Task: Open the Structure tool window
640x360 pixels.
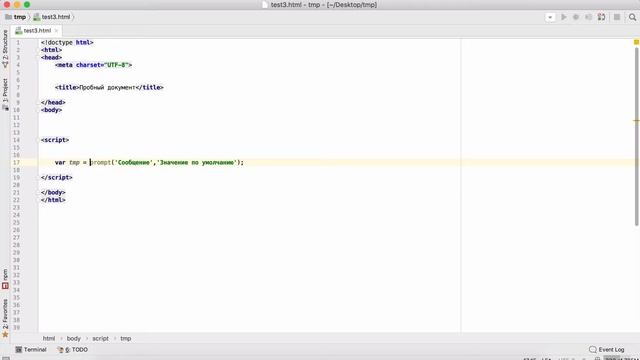Action: [5, 48]
